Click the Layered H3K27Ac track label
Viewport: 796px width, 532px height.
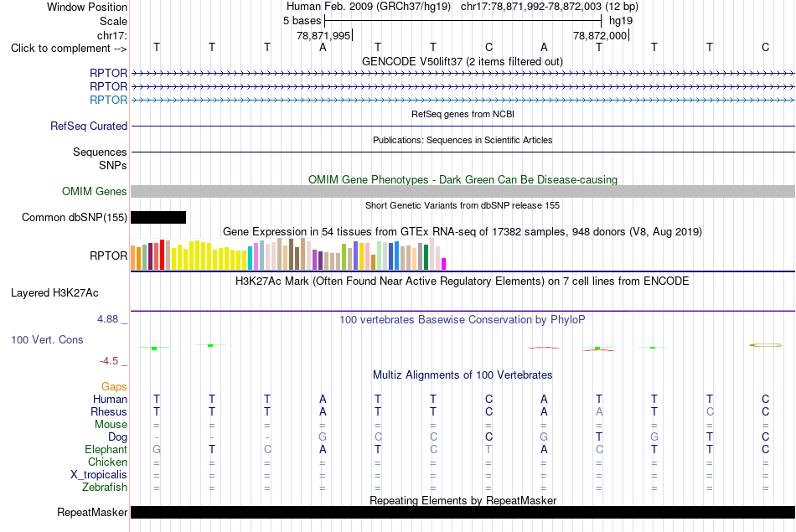pyautogui.click(x=54, y=293)
